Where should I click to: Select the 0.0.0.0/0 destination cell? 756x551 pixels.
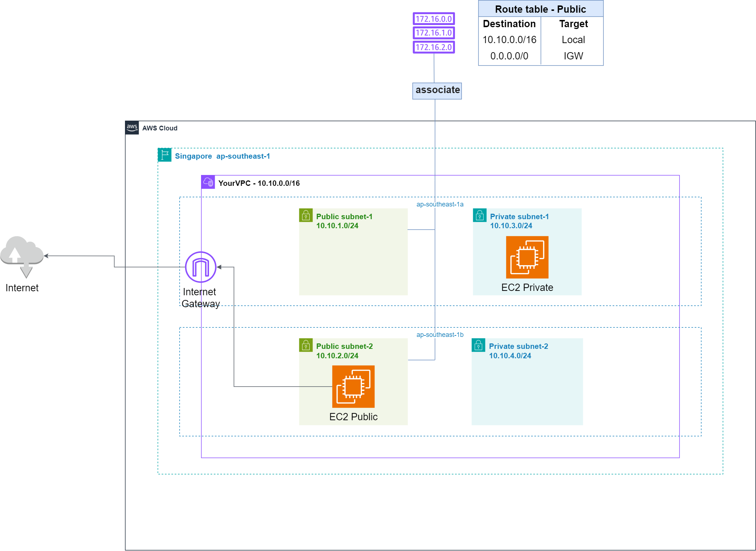tap(509, 56)
